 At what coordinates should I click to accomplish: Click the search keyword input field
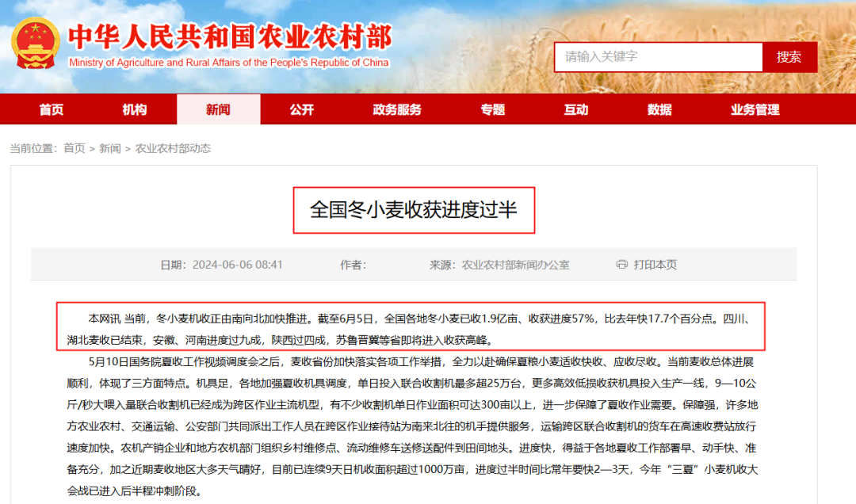click(x=658, y=56)
